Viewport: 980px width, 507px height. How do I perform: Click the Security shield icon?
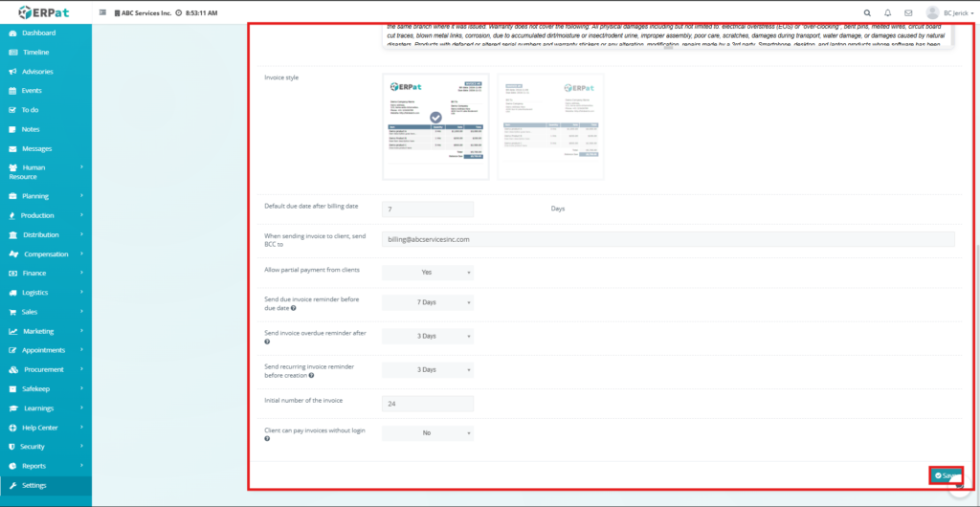tap(12, 447)
